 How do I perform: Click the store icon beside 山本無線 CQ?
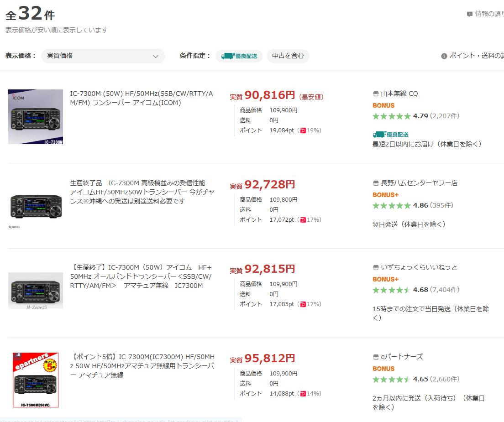(376, 94)
